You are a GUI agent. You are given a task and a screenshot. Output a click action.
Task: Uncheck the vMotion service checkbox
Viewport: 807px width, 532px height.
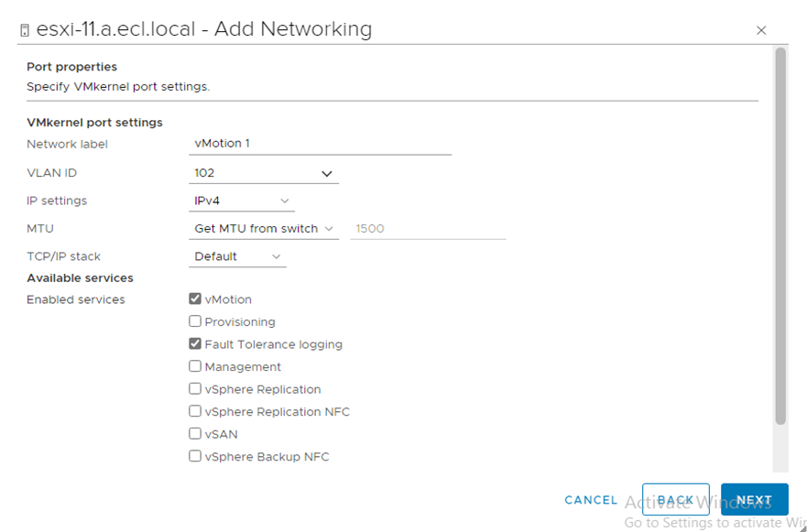click(195, 299)
